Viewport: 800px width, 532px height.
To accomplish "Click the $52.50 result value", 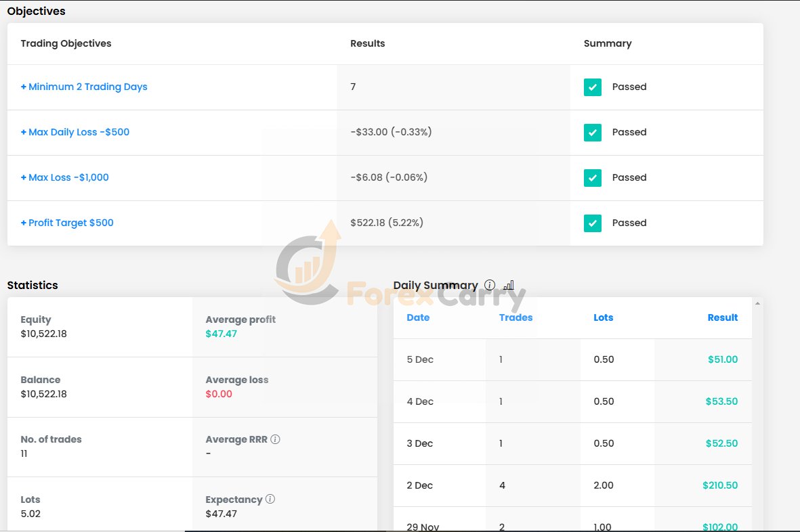I will (x=721, y=443).
